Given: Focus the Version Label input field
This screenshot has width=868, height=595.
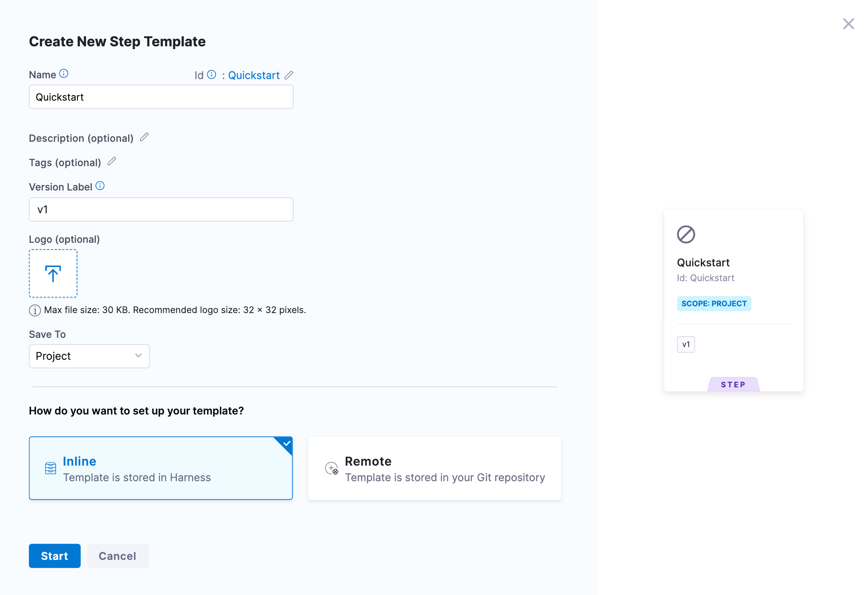Looking at the screenshot, I should tap(161, 210).
